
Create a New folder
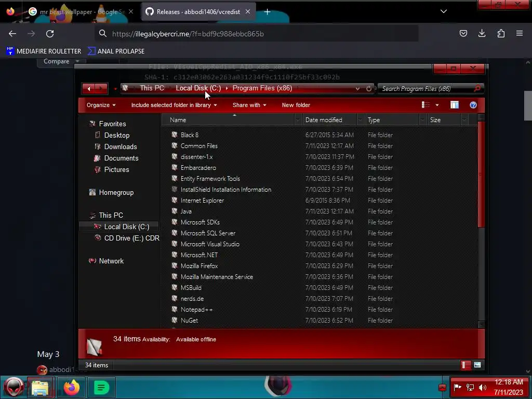point(296,105)
